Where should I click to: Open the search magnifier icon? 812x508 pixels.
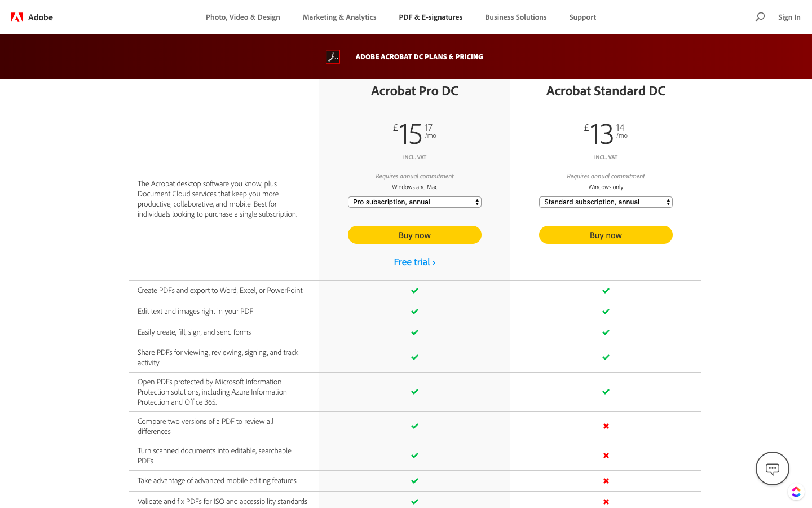(x=760, y=17)
